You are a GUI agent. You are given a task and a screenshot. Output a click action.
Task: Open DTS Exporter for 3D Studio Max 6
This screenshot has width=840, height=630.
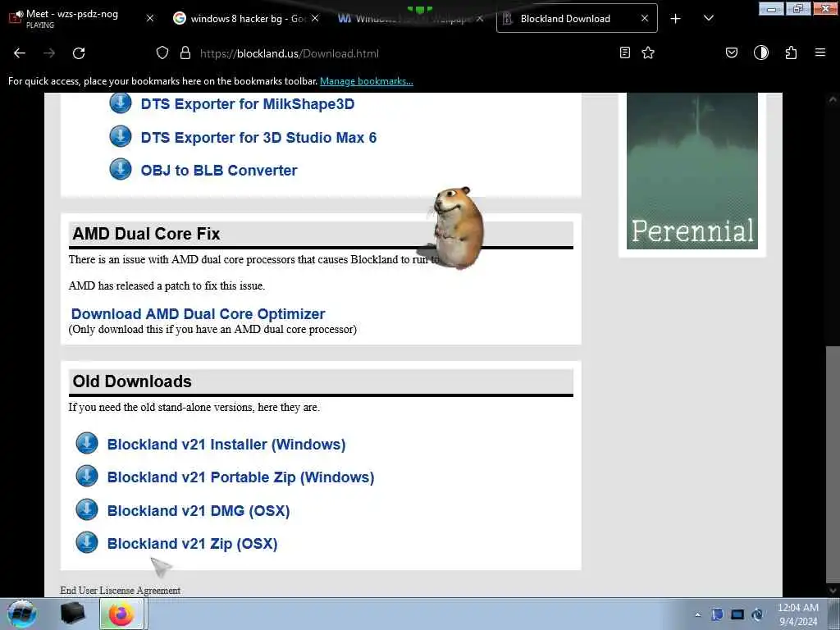258,138
